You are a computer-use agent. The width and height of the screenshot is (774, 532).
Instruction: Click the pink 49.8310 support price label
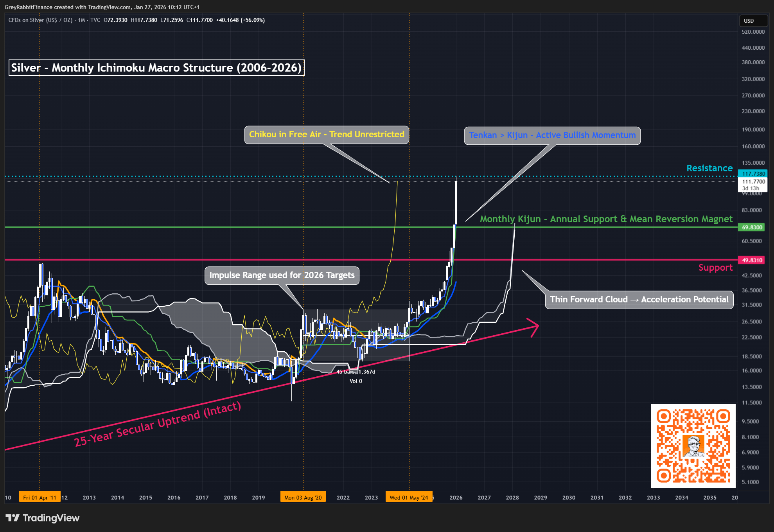(x=752, y=260)
